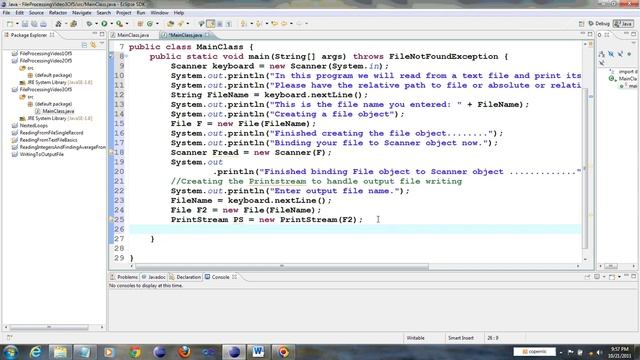This screenshot has height=360, width=640.
Task: Click the External Tools run icon
Action: 119,24
